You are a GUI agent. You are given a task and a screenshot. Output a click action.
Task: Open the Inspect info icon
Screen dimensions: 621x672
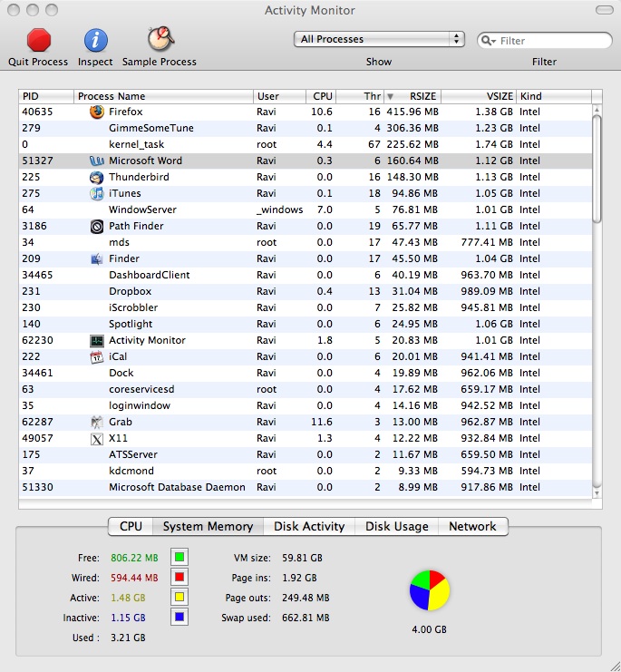[x=95, y=40]
